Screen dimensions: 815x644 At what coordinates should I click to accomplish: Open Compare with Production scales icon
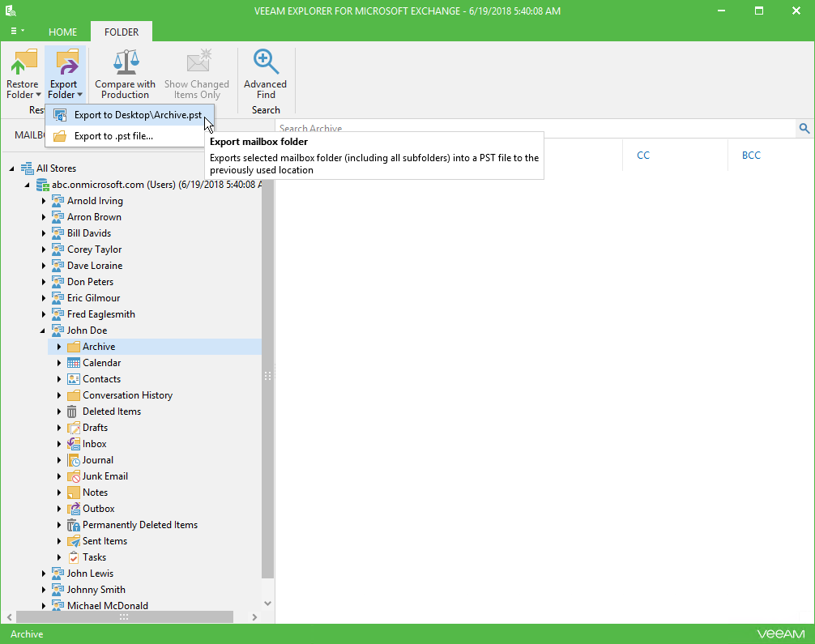(x=126, y=62)
